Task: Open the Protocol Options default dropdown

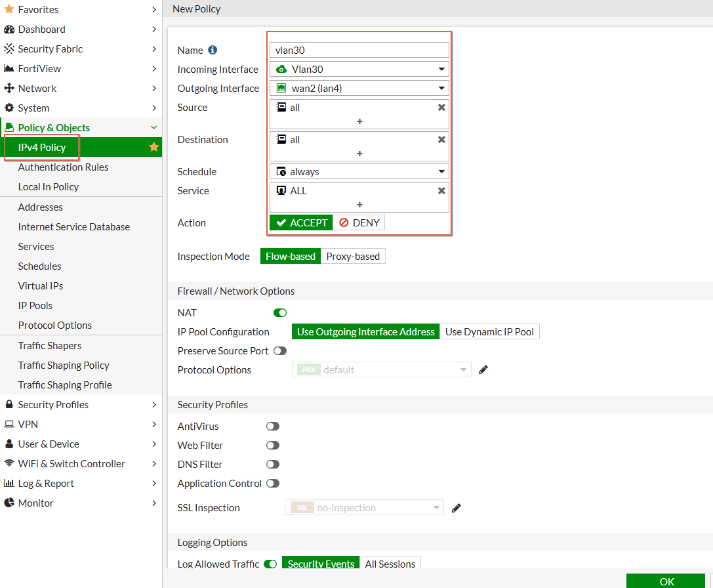Action: coord(382,369)
